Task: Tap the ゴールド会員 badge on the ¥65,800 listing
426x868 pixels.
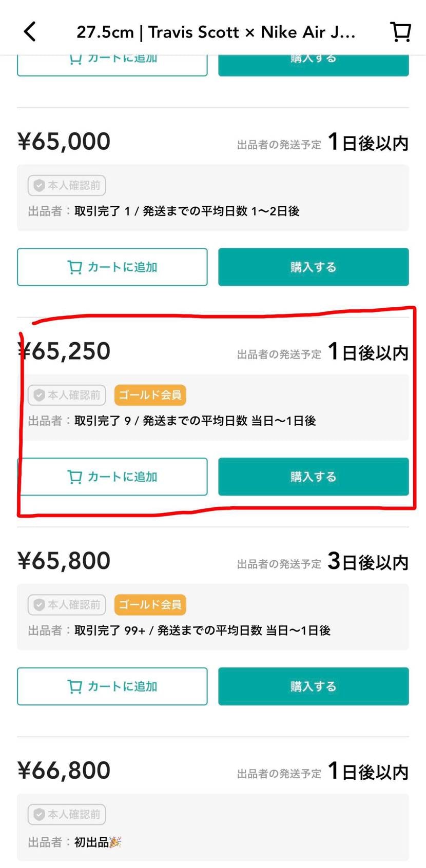Action: coord(150,605)
